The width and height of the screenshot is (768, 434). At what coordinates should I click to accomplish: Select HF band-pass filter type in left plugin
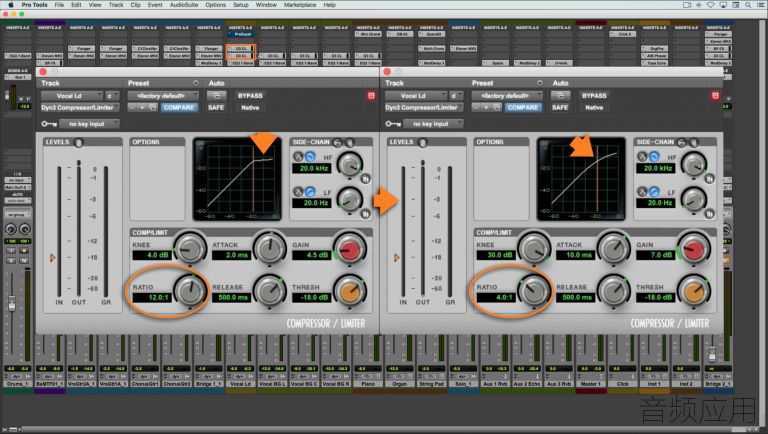click(x=298, y=157)
